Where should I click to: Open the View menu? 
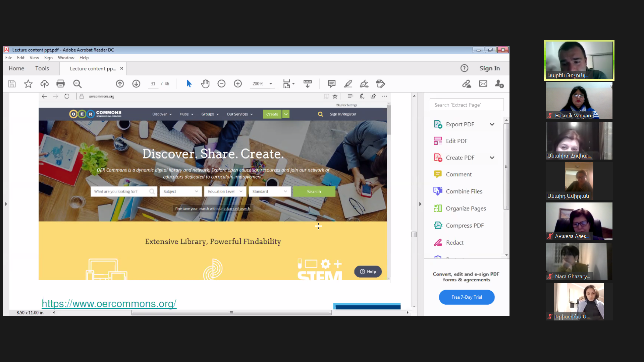pos(34,58)
